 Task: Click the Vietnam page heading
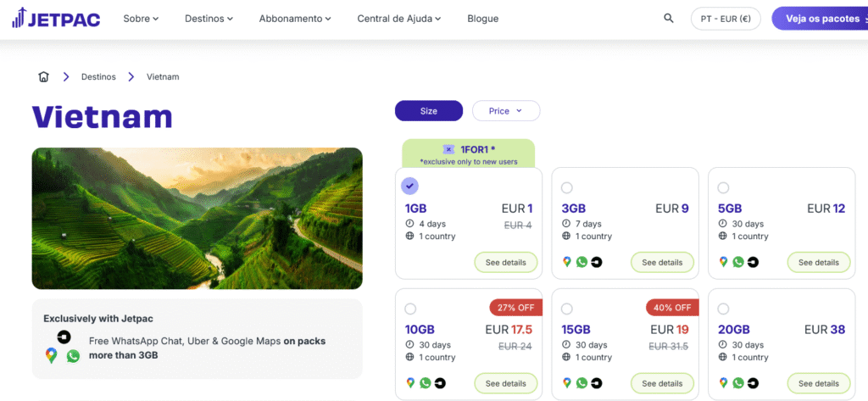103,116
